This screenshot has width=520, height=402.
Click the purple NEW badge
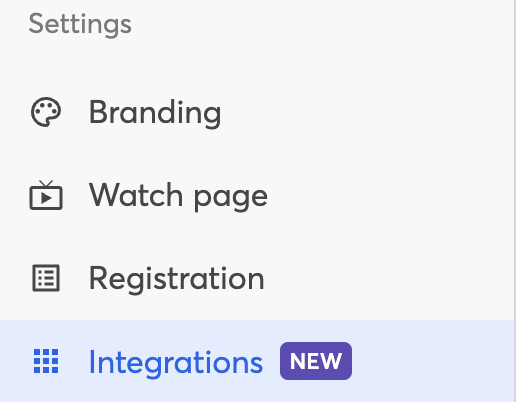(316, 361)
